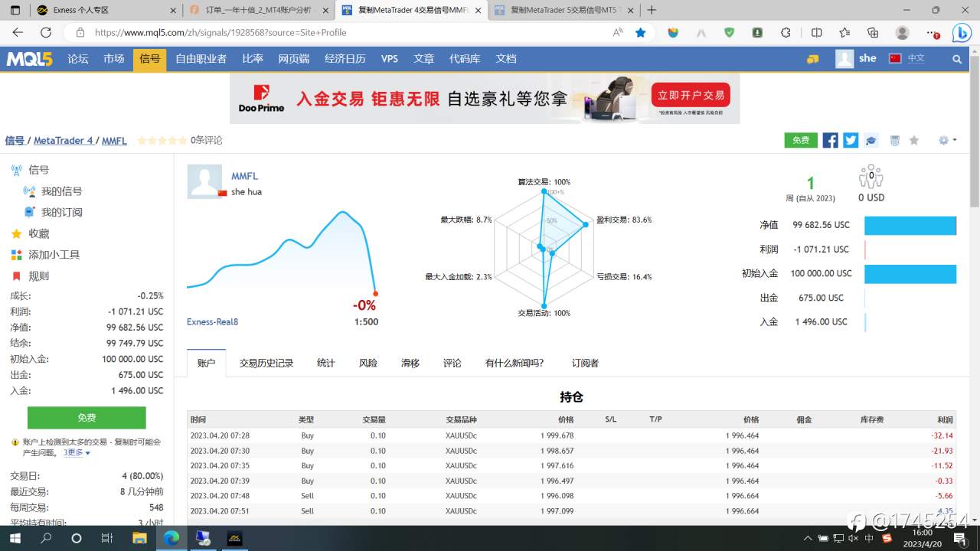Viewport: 980px width, 551px height.
Task: Open the 中文 language selector
Action: 907,58
